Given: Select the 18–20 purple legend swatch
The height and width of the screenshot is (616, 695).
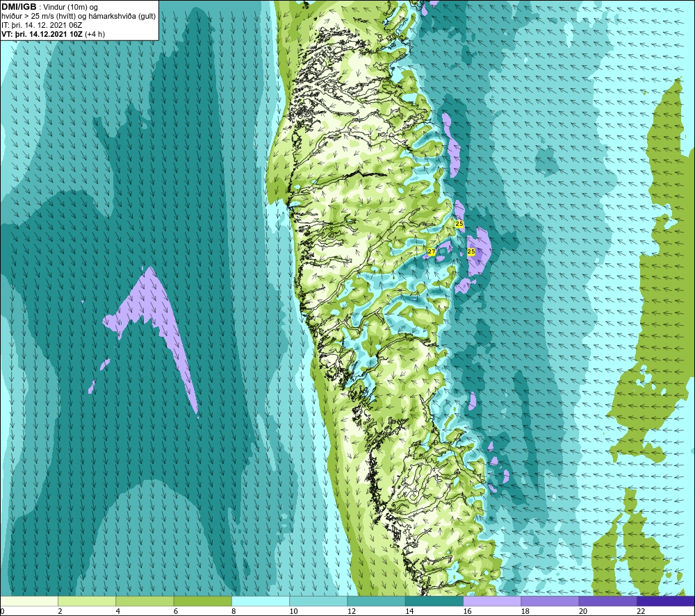Looking at the screenshot, I should pos(550,601).
